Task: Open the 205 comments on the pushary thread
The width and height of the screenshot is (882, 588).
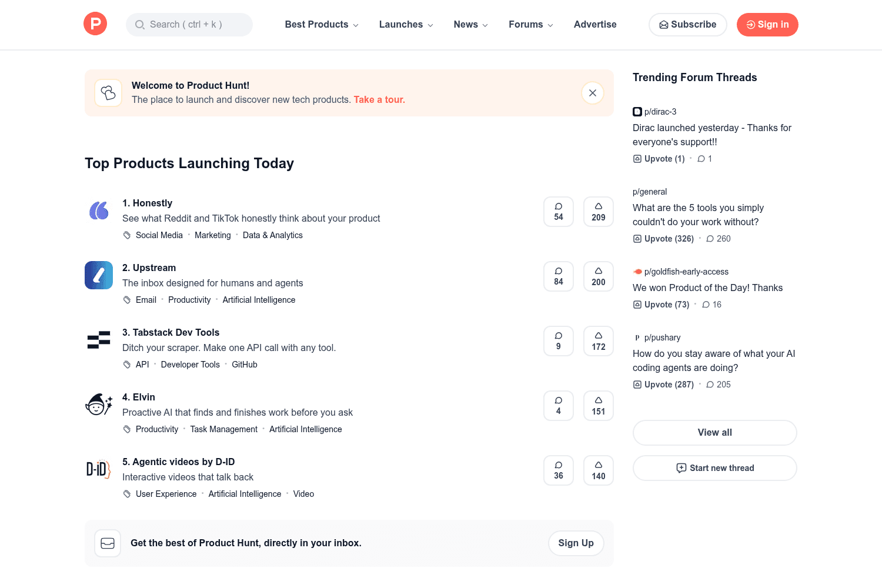Action: coord(719,385)
